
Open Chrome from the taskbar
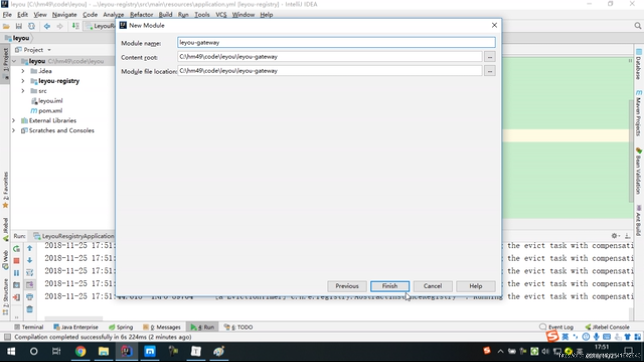(x=80, y=351)
